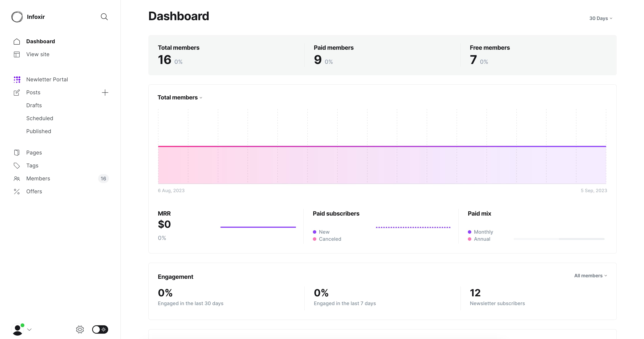Image resolution: width=644 pixels, height=339 pixels.
Task: Click the Dashboard navigation link
Action: click(41, 41)
